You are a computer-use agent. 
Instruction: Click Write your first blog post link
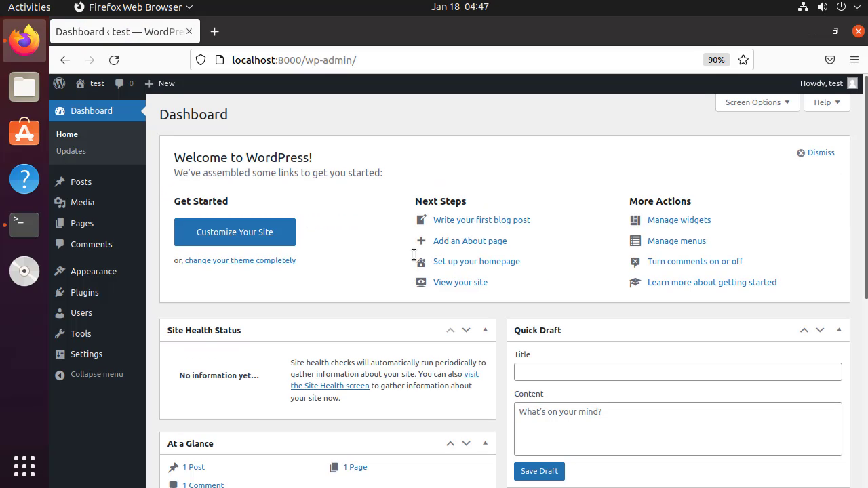481,220
